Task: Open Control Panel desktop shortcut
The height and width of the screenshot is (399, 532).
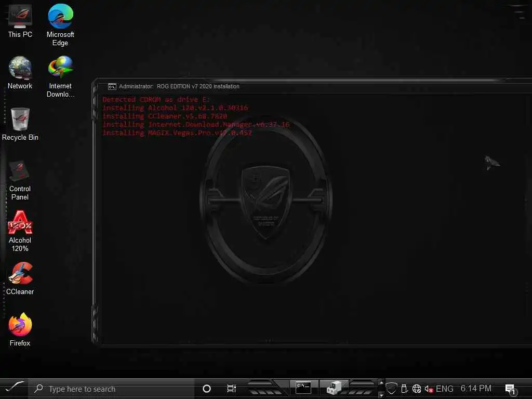Action: (20, 180)
